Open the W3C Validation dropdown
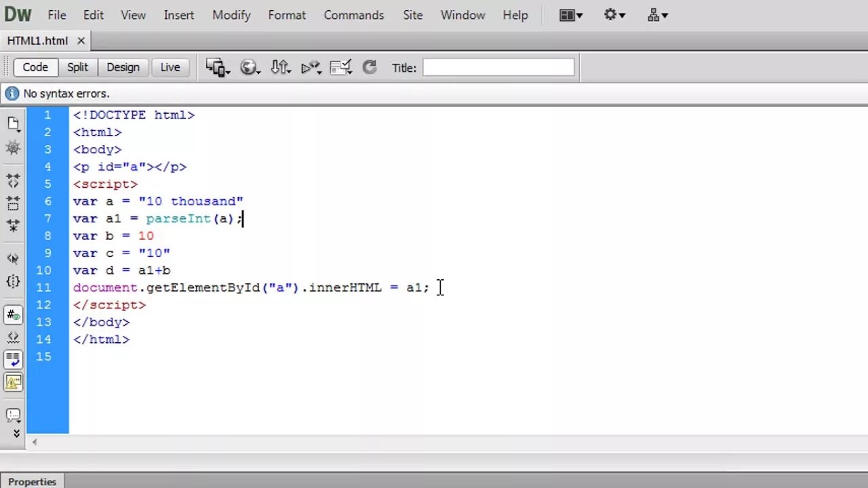 tap(311, 67)
